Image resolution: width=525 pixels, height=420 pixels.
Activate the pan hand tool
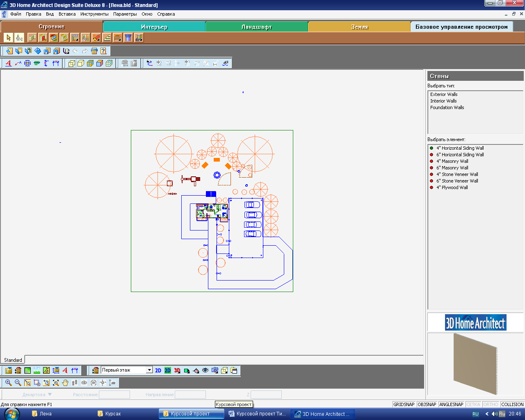[65, 383]
